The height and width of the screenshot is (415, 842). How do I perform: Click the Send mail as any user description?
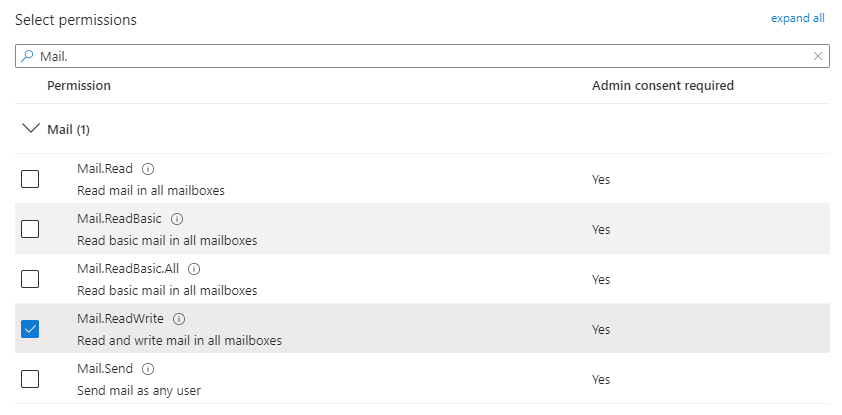point(139,390)
